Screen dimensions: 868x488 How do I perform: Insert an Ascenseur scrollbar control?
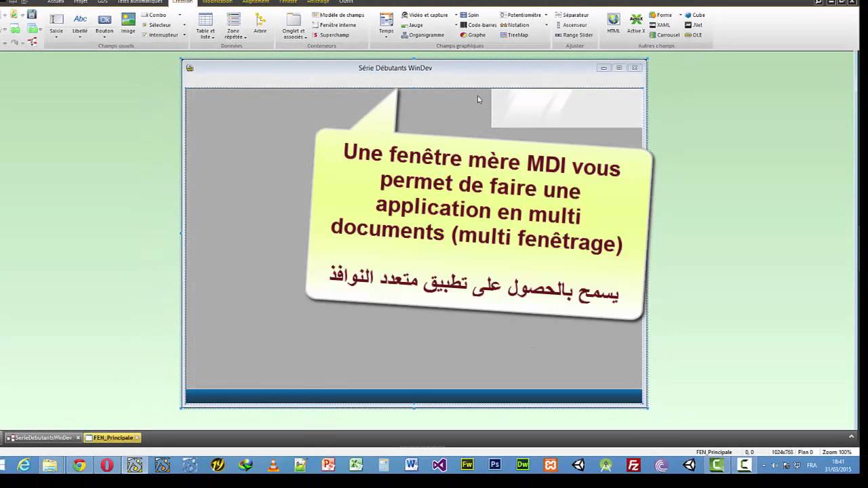coord(571,25)
